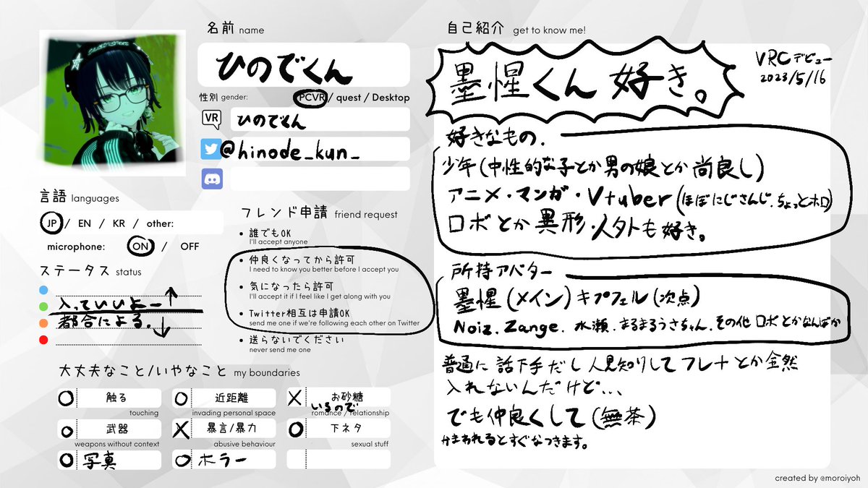Viewport: 868px width, 488px height.
Task: Click the 性別 gender label
Action: (224, 97)
